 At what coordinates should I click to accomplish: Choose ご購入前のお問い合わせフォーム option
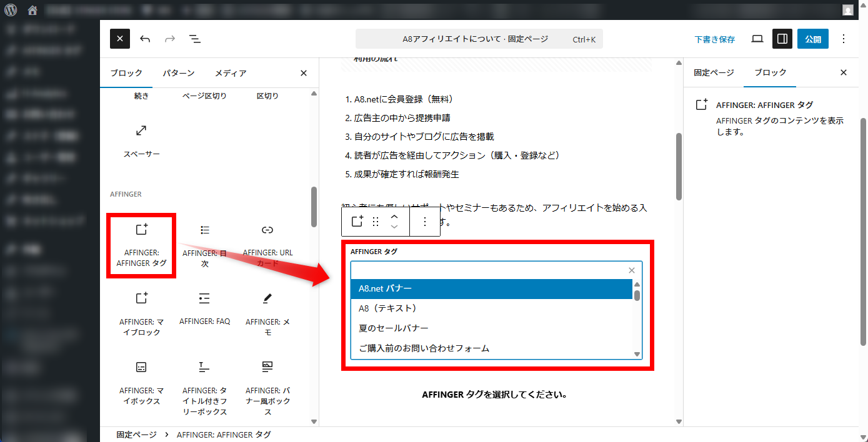point(492,348)
